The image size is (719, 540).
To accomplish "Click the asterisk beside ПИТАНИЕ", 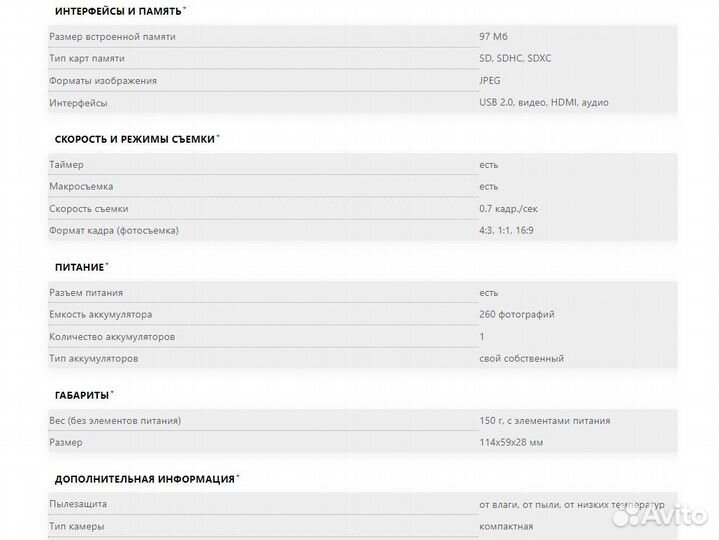I will 107,265.
